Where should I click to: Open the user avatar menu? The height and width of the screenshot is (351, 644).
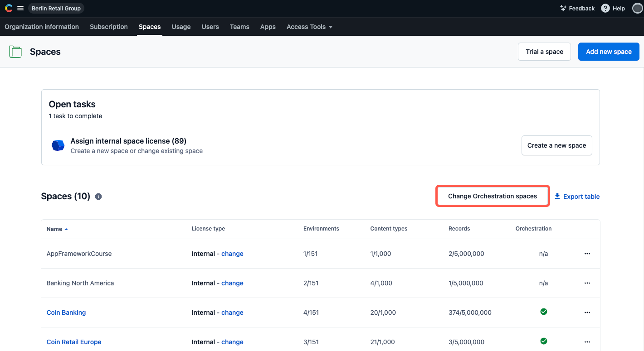tap(637, 8)
